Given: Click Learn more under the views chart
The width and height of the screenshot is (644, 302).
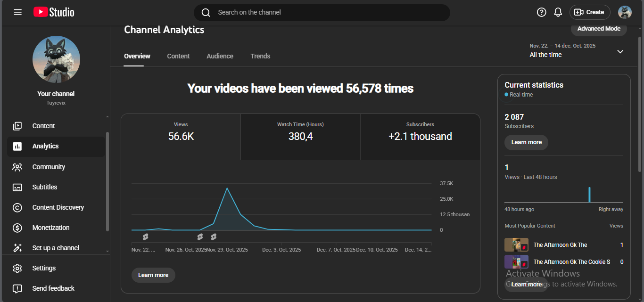Looking at the screenshot, I should click(x=153, y=275).
